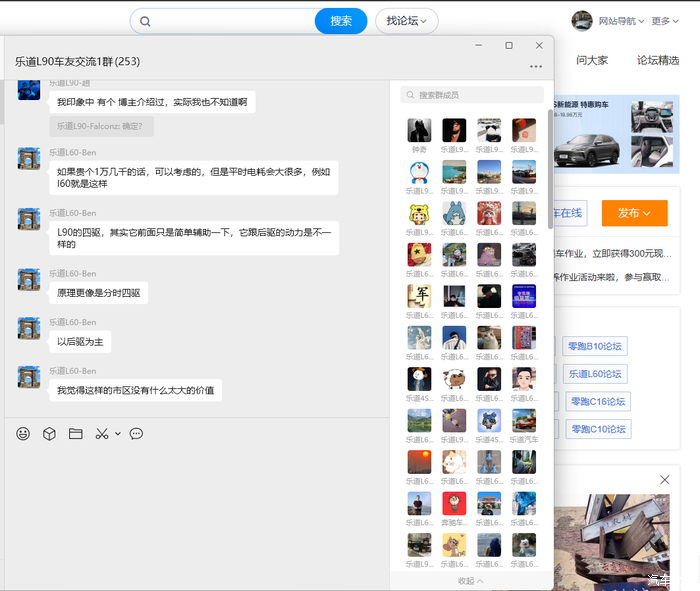This screenshot has height=591, width=700.
Task: Open the emoji picker in chat toolbar
Action: (23, 434)
